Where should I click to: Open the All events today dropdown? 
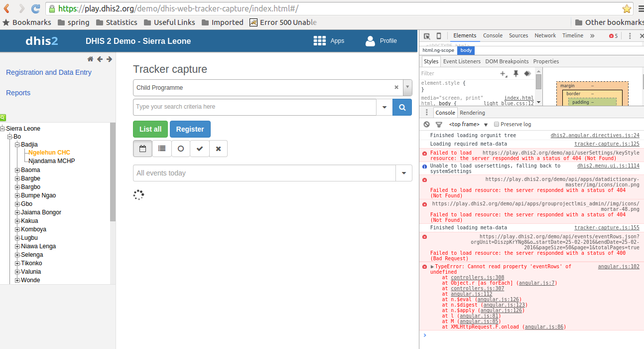pos(403,173)
